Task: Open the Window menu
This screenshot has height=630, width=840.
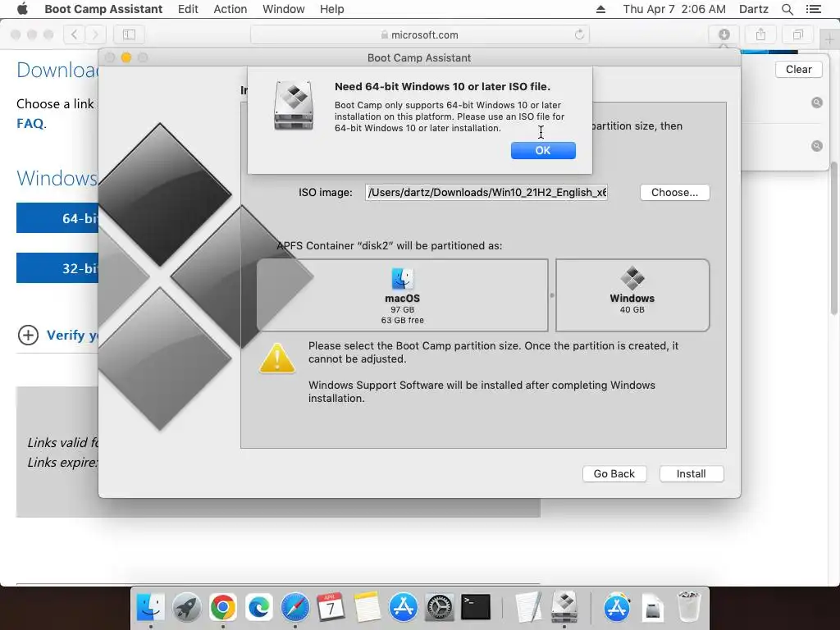Action: (283, 9)
